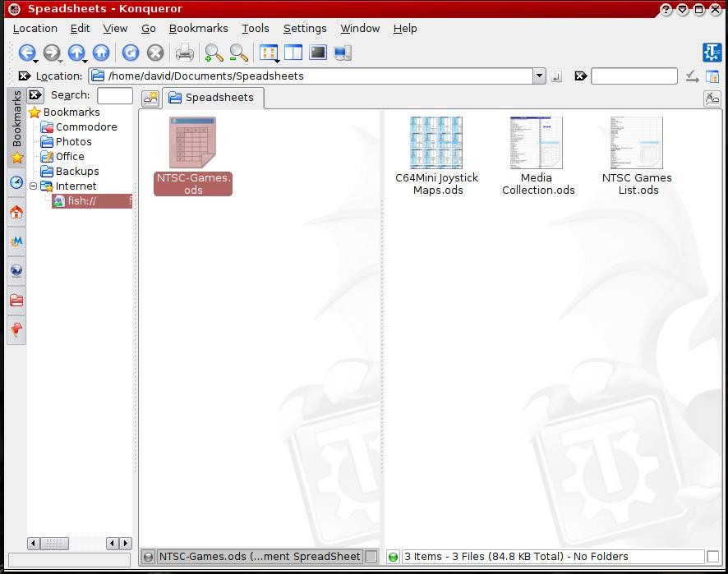
Task: Collapse the Internet bookmark folder
Action: pyautogui.click(x=34, y=186)
